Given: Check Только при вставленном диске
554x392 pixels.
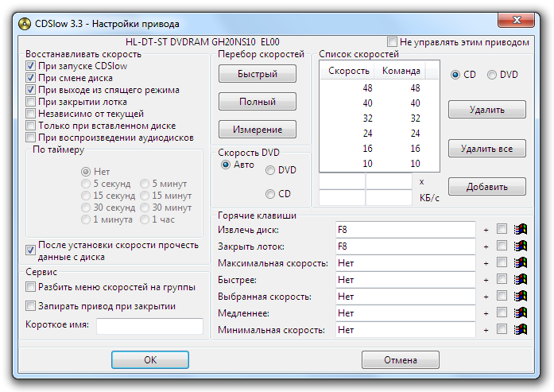Looking at the screenshot, I should coord(31,126).
